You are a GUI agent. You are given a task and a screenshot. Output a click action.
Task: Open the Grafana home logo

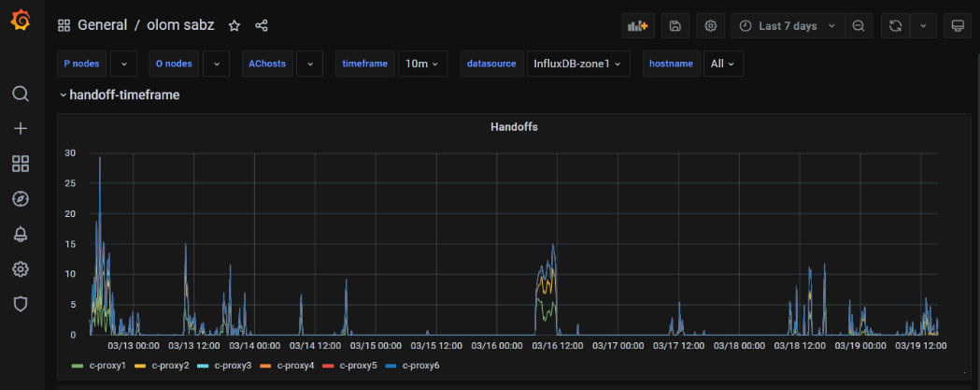[x=21, y=22]
